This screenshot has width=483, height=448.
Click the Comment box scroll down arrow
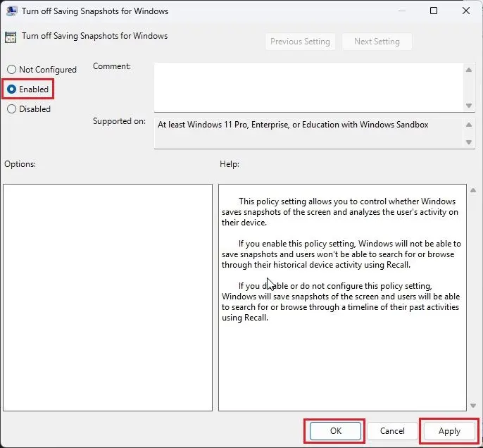point(469,106)
